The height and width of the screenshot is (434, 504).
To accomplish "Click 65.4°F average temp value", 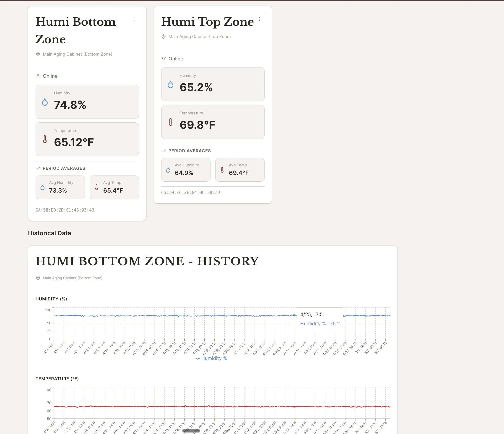I will tap(113, 190).
